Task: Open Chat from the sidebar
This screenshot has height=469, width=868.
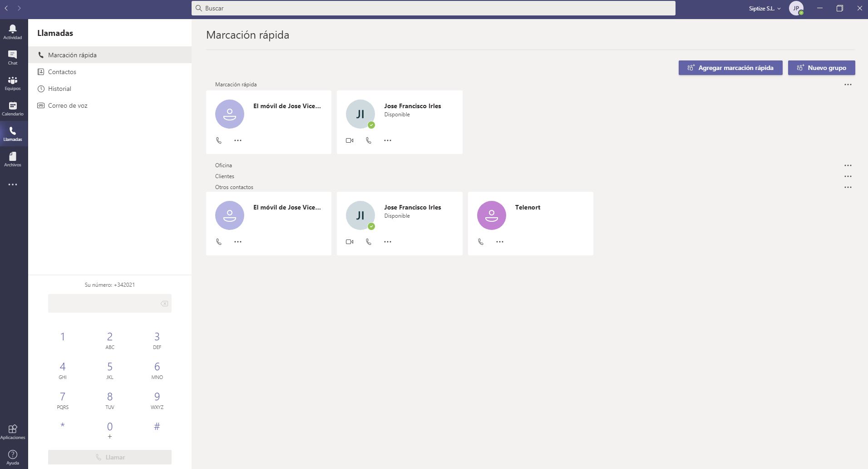Action: (x=13, y=57)
